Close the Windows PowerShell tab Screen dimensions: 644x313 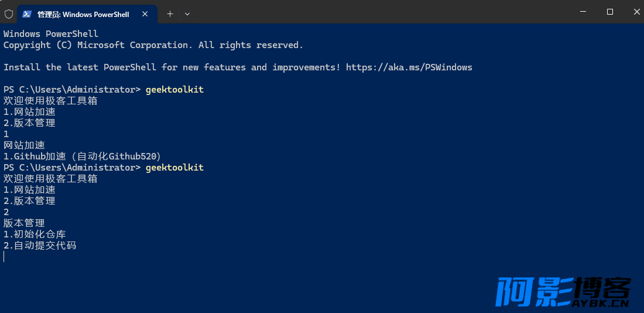tap(145, 14)
